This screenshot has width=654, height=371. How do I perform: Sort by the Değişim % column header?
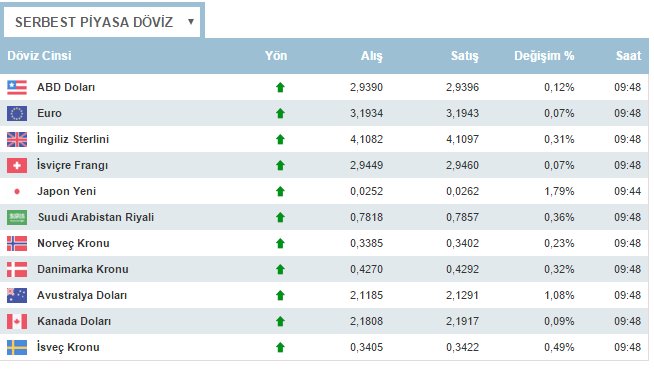544,56
